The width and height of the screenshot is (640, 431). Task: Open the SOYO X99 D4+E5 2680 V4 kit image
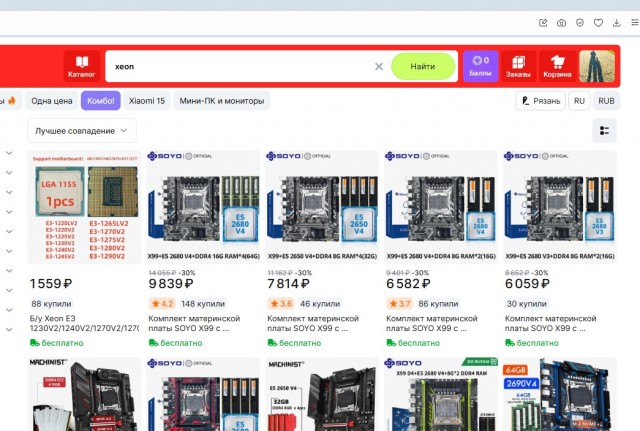[441, 394]
